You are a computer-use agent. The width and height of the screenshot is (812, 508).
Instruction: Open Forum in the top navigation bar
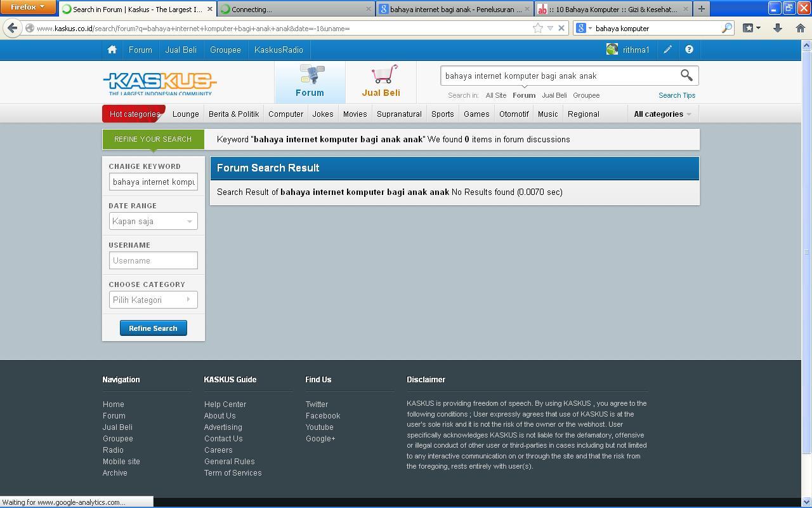tap(140, 50)
